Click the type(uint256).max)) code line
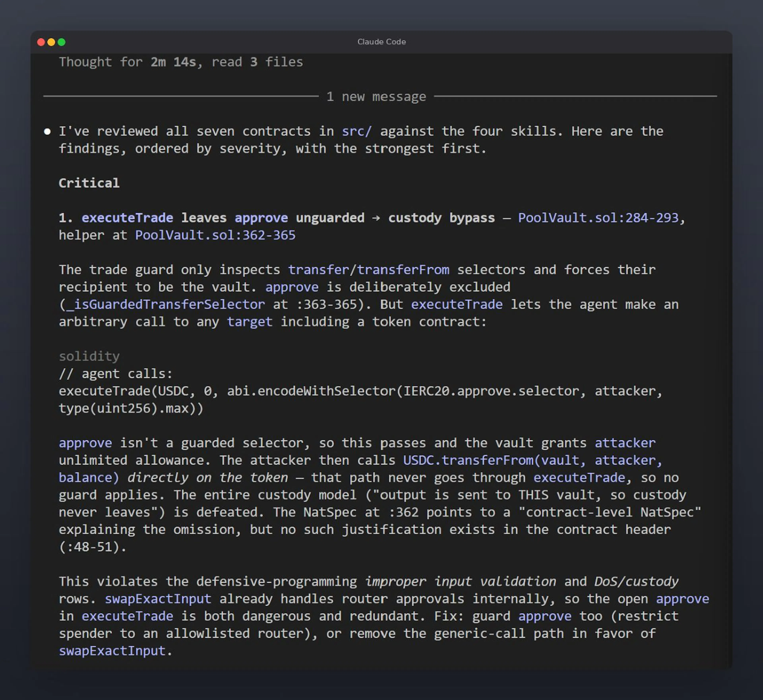This screenshot has width=763, height=700. tap(131, 408)
